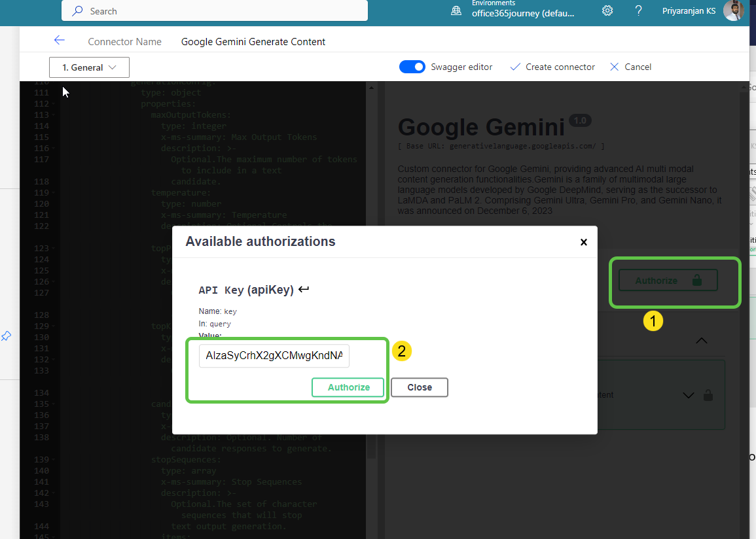Expand the GenerateContent operation chevron

click(688, 395)
